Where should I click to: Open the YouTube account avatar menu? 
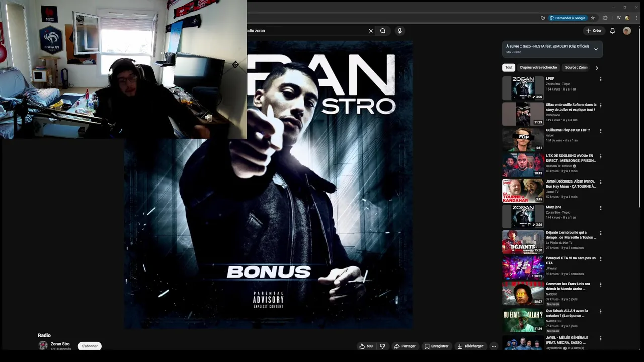click(x=627, y=31)
